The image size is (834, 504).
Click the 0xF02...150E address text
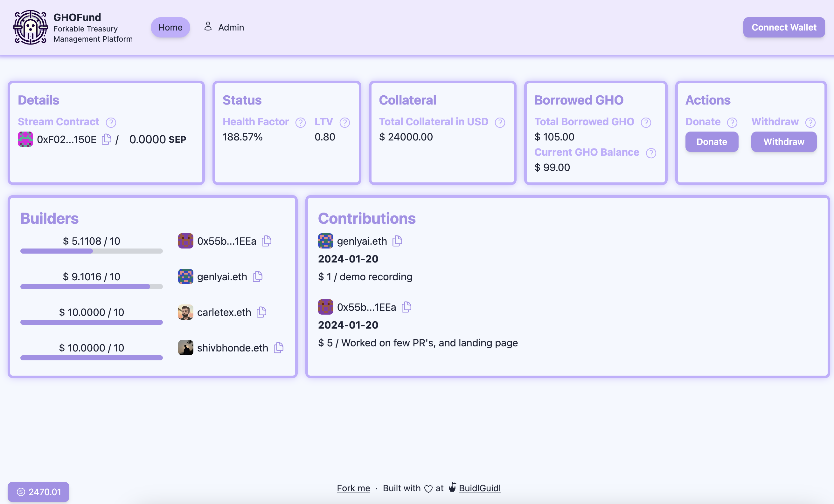(67, 140)
